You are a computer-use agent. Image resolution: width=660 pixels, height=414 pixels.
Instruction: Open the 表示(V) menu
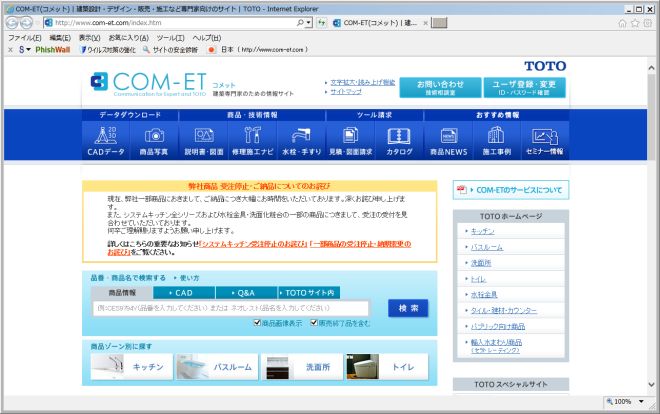[x=89, y=38]
